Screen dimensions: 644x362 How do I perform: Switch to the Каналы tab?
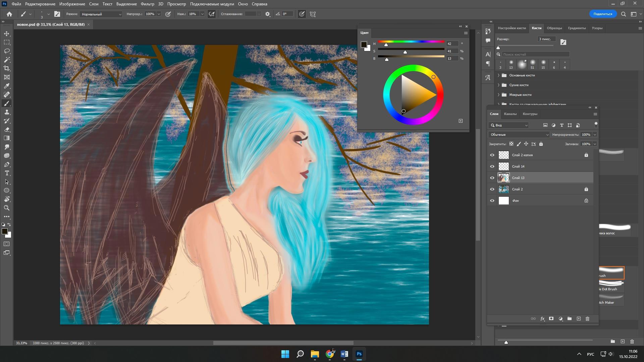[510, 114]
